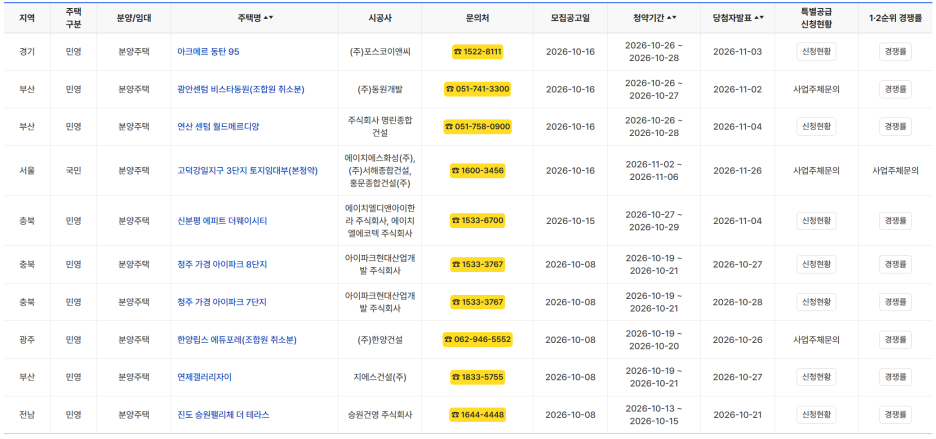
Task: Select the 승원건영 주식회사 contractor cell
Action: click(x=380, y=415)
